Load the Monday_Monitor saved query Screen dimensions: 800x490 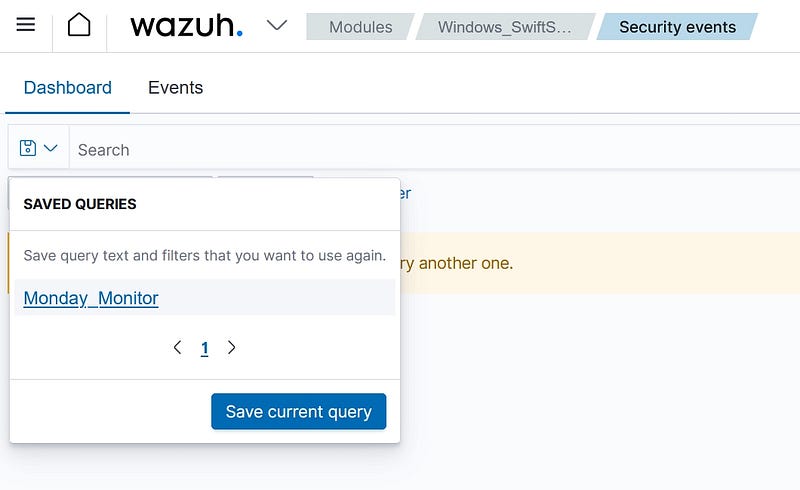[x=91, y=298]
